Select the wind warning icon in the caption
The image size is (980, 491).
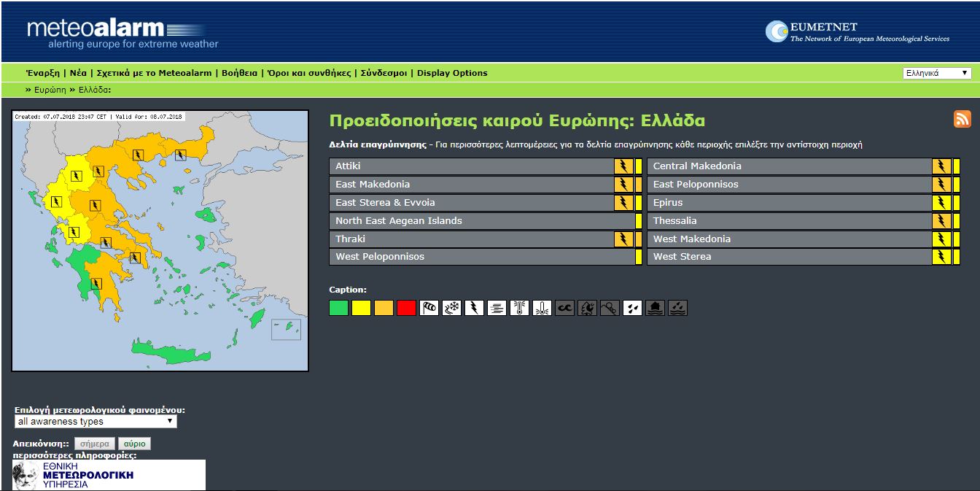[x=431, y=307]
